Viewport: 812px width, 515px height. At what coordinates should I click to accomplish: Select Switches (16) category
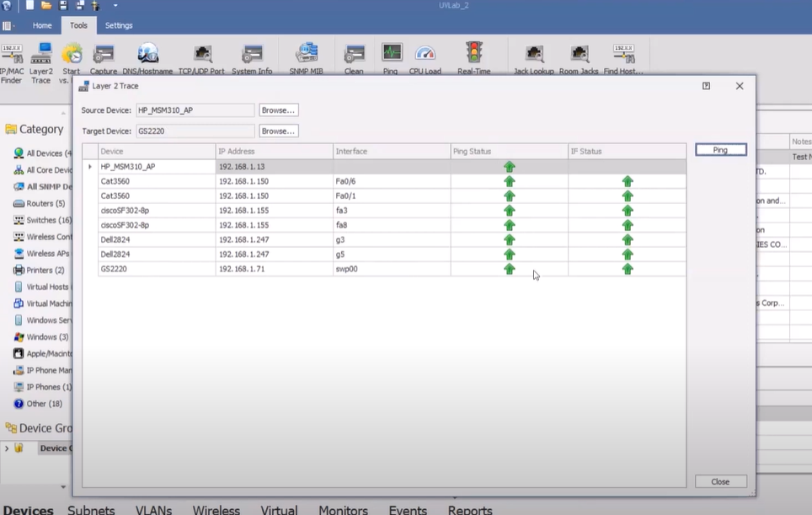(x=42, y=220)
